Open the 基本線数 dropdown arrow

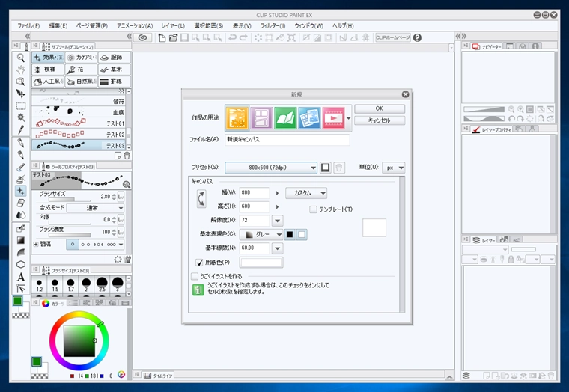point(277,248)
